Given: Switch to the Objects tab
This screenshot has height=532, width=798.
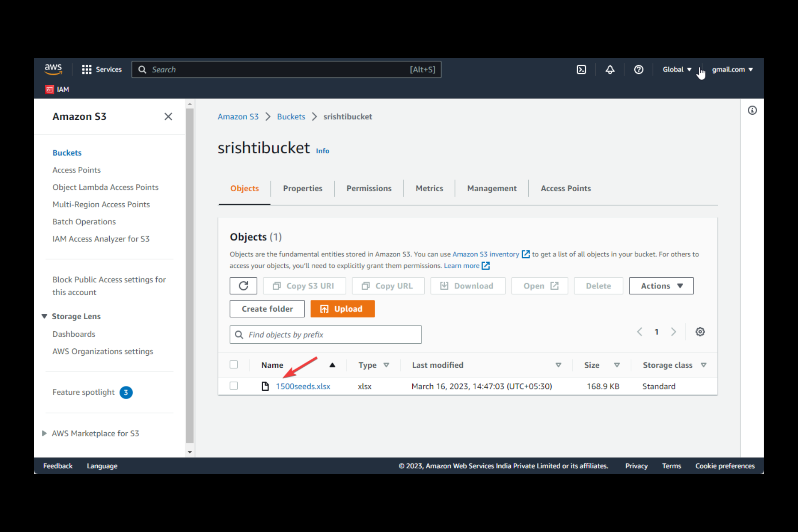Looking at the screenshot, I should 244,188.
